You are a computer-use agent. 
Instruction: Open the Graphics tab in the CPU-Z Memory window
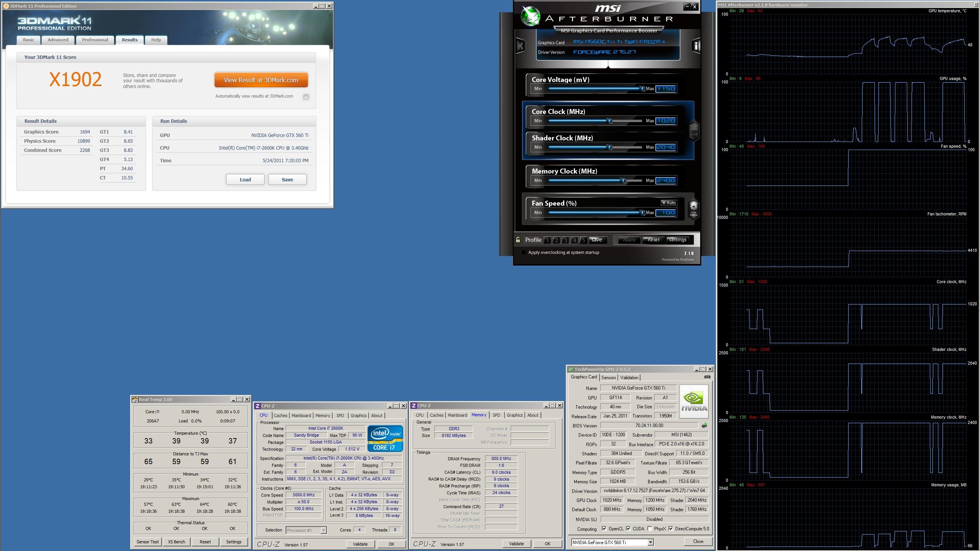pos(514,415)
